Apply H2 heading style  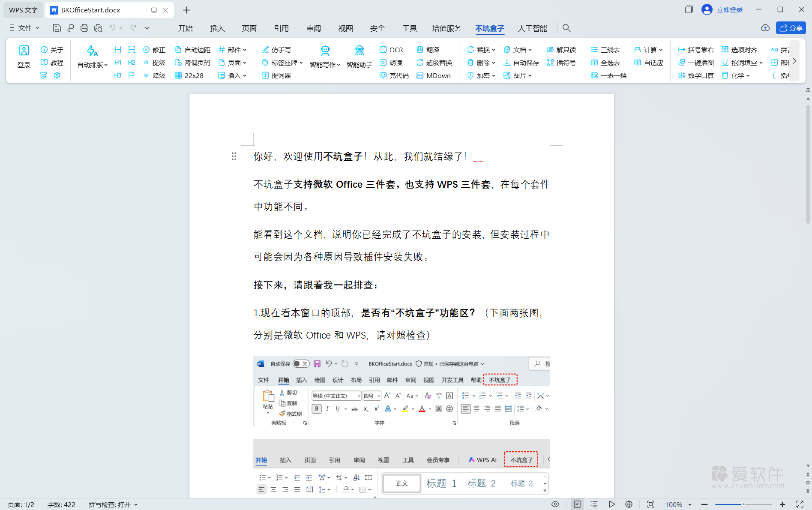[132, 63]
